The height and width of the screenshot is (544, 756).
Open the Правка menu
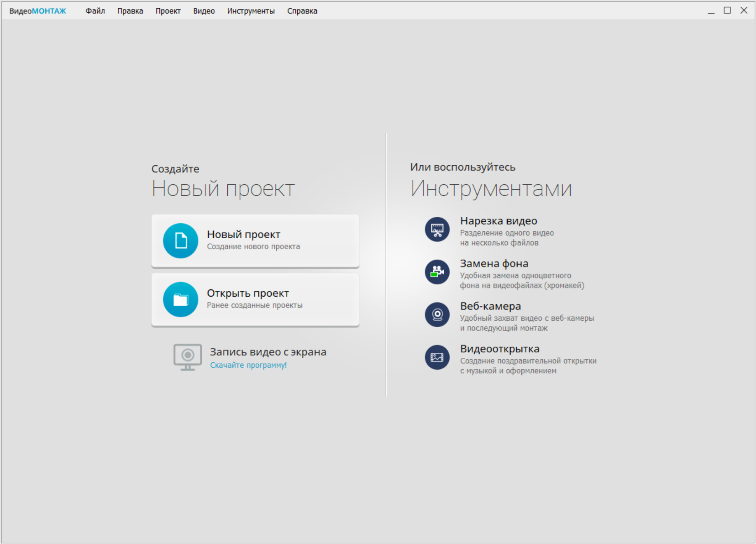[130, 11]
